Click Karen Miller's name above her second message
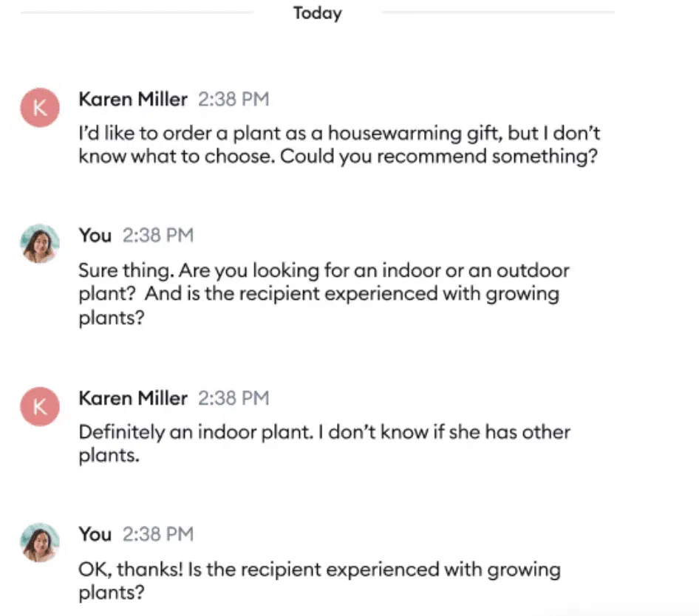This screenshot has width=699, height=616. click(x=132, y=398)
